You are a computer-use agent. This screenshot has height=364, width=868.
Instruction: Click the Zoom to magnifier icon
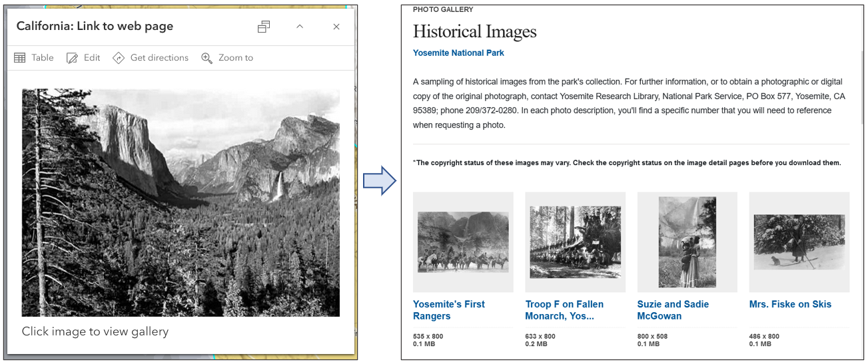pos(207,58)
